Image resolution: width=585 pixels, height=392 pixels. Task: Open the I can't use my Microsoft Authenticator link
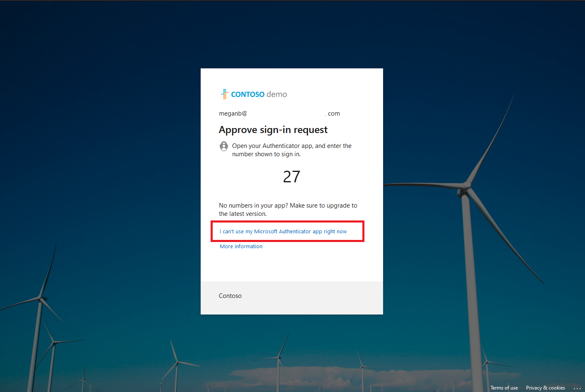pyautogui.click(x=283, y=231)
